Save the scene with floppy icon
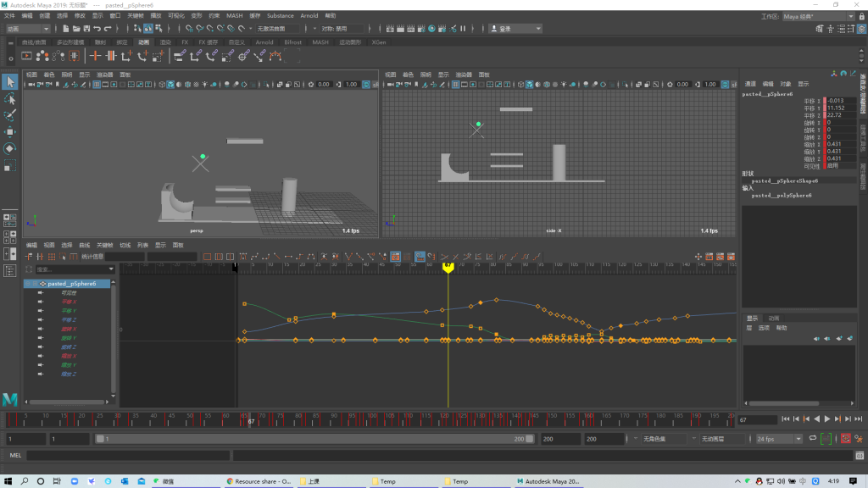The width and height of the screenshot is (868, 488). tap(86, 29)
